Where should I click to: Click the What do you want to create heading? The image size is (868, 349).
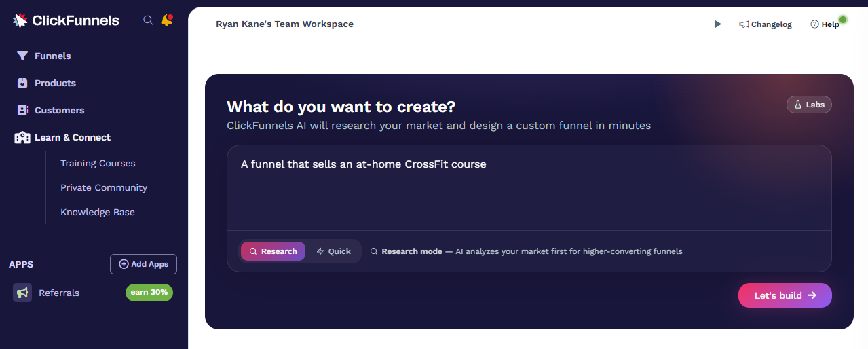341,107
